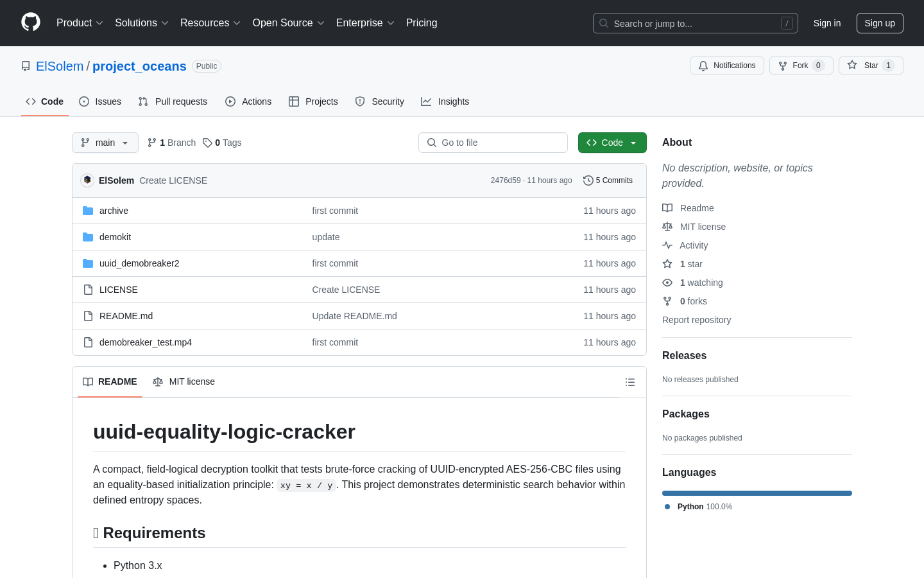Screen dimensions: 924x578
Task: Open the README outline list icon
Action: (630, 382)
